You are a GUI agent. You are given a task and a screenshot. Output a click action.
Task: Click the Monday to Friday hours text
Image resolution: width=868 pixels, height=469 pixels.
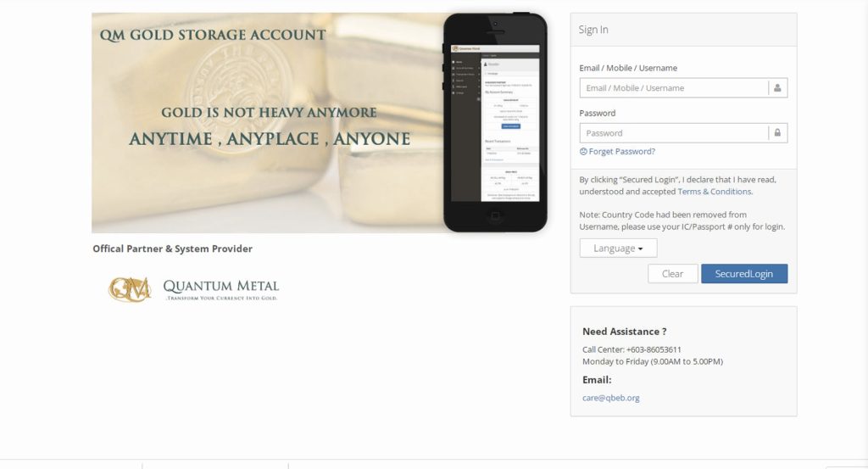653,361
